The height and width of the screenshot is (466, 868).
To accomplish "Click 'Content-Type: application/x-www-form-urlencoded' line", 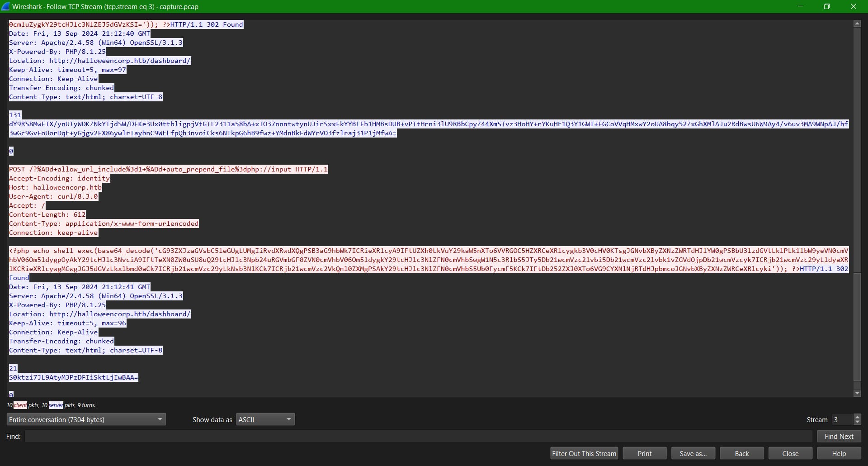I will (x=104, y=223).
